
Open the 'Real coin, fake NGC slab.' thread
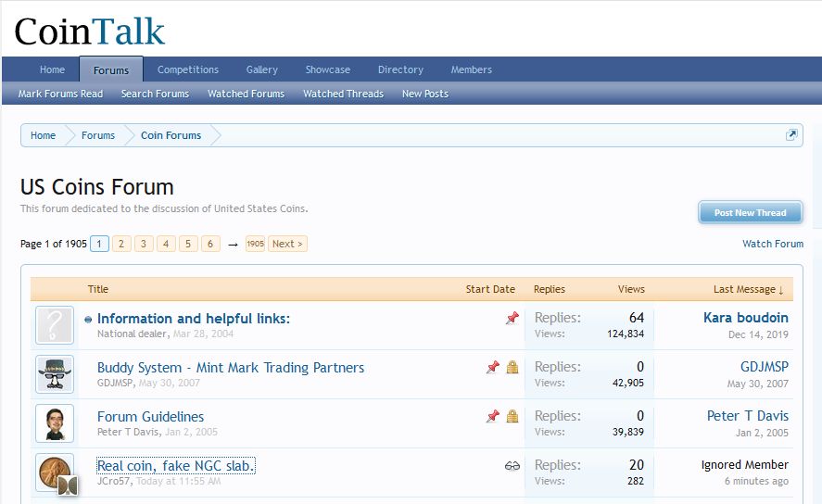(x=175, y=466)
